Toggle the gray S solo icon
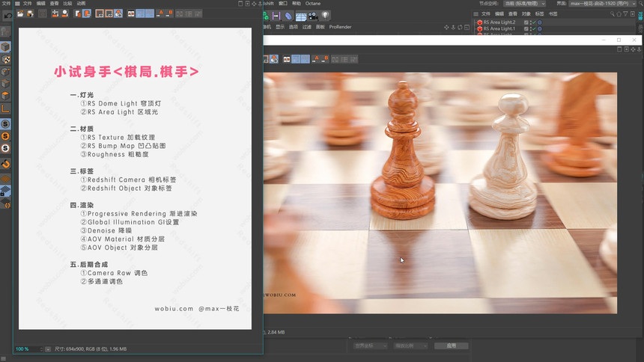 pyautogui.click(x=5, y=124)
